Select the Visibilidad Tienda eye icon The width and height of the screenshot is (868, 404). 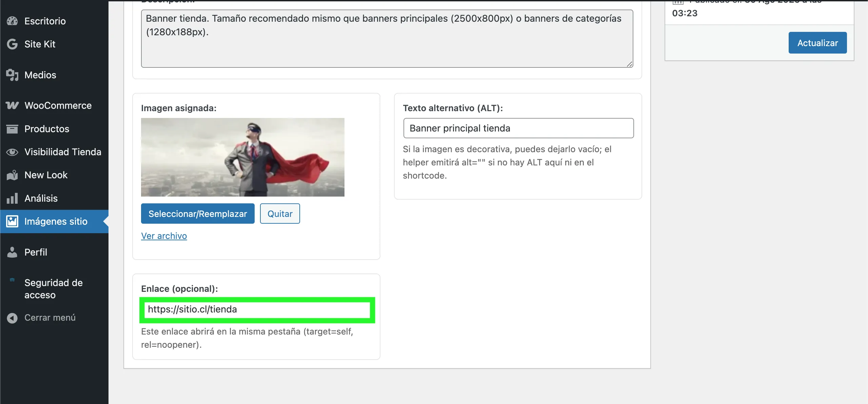tap(12, 152)
